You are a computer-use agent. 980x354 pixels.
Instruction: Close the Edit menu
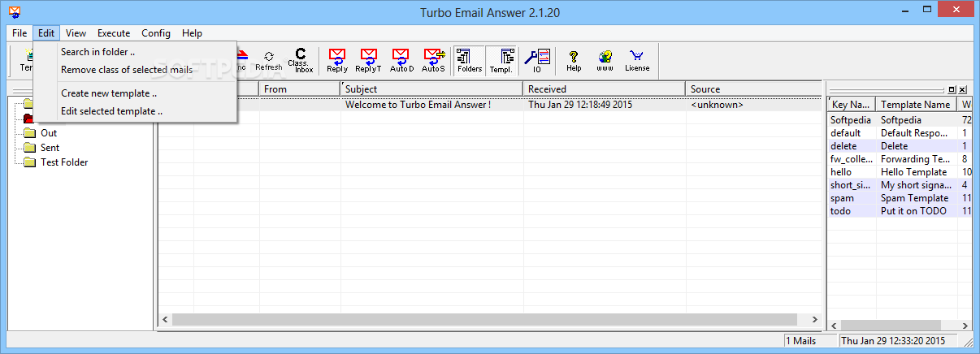[x=46, y=33]
